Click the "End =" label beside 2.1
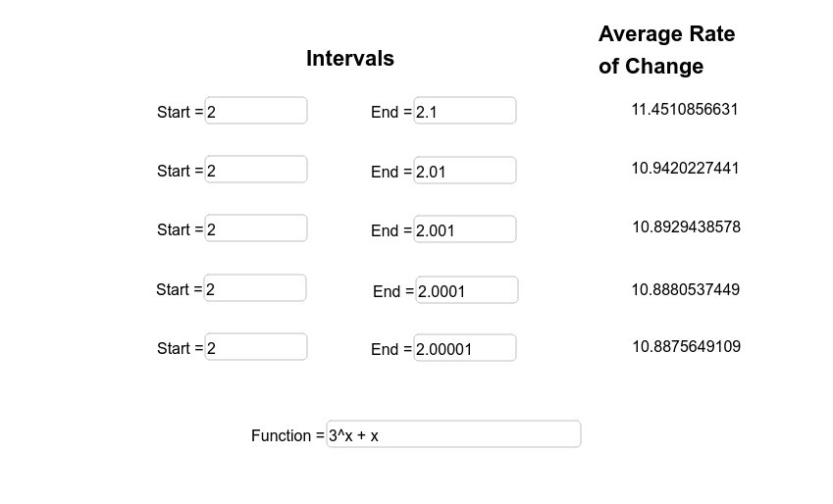The image size is (833, 504). [x=390, y=112]
